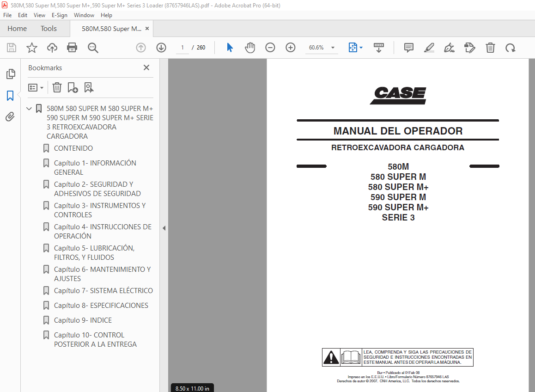This screenshot has height=392, width=535.
Task: Delete page with toolbar trash icon
Action: pyautogui.click(x=490, y=48)
